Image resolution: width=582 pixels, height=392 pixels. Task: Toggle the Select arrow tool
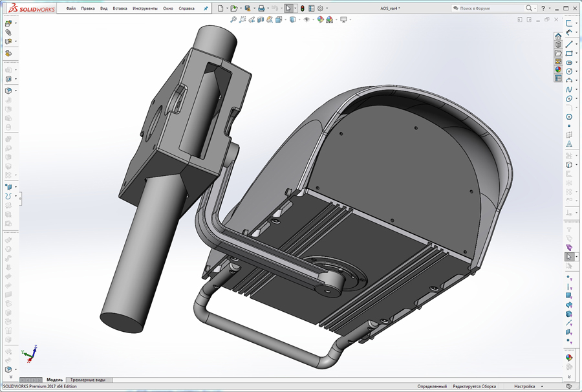tap(288, 7)
